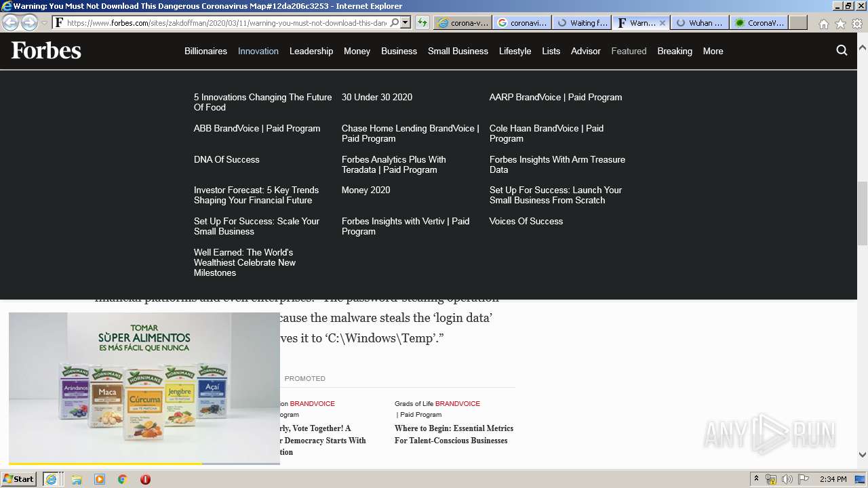
Task: Open the Forbes search icon
Action: pyautogui.click(x=842, y=50)
